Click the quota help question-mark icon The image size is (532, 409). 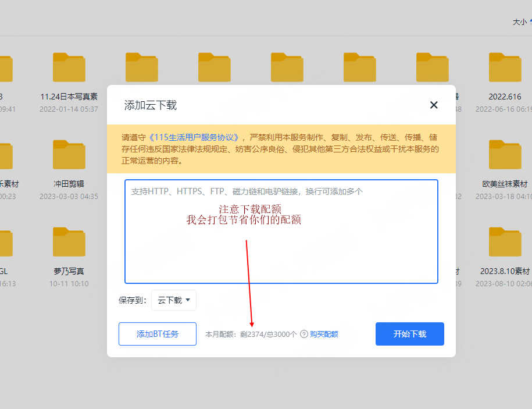[x=304, y=335]
